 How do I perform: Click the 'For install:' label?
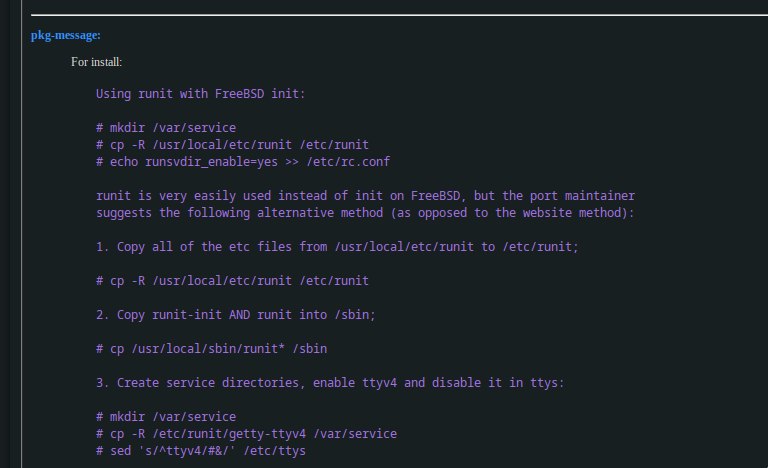click(x=96, y=62)
